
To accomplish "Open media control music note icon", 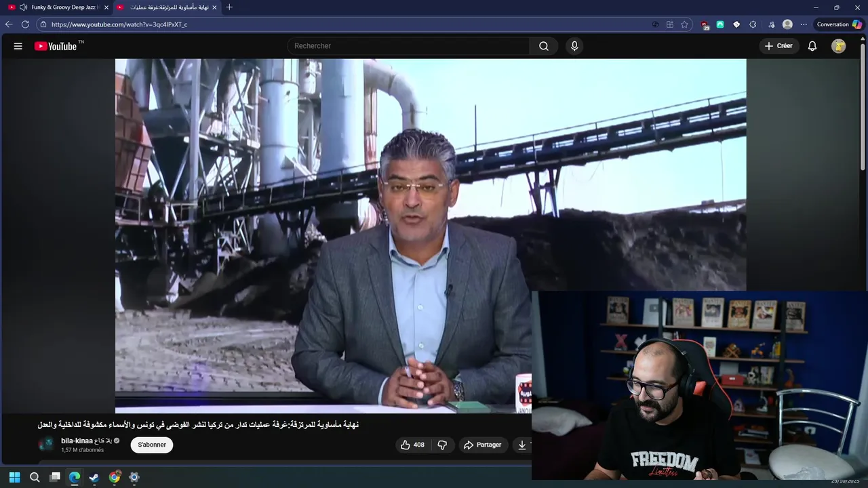I will (772, 24).
